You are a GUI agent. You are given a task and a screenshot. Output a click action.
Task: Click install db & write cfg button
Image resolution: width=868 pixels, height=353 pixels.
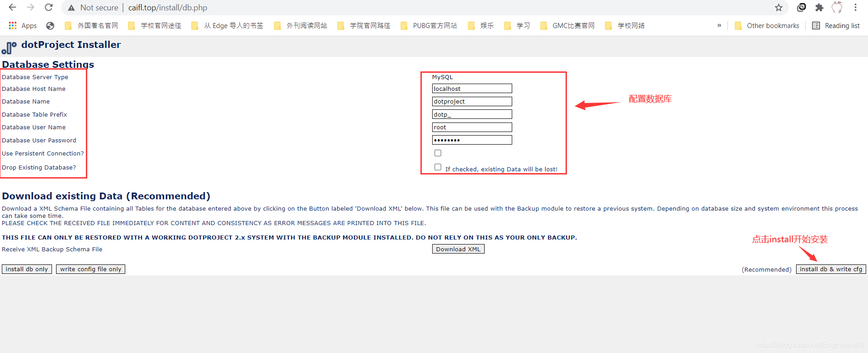click(831, 269)
